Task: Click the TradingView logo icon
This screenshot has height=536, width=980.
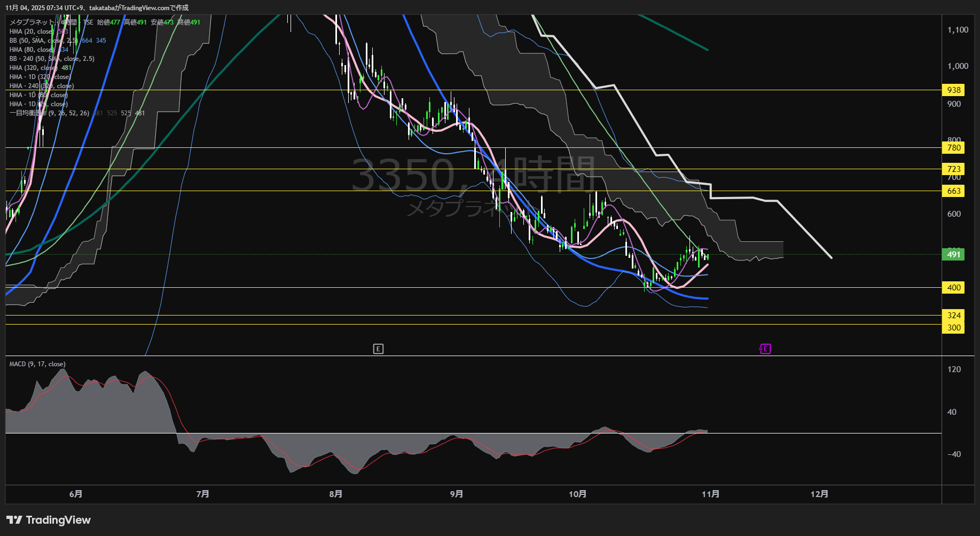Action: tap(14, 520)
